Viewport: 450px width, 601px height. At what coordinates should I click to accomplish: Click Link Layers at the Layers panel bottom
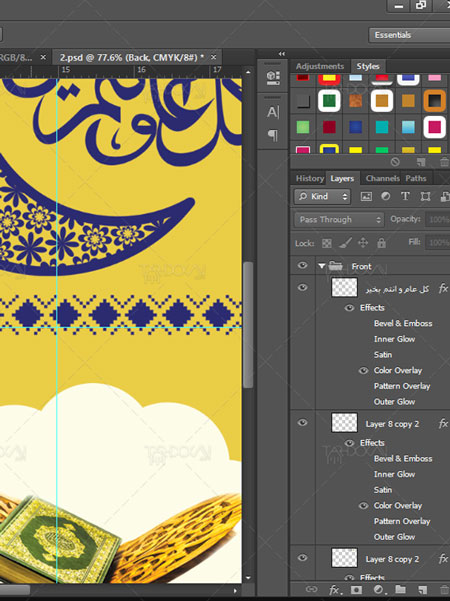pos(311,590)
